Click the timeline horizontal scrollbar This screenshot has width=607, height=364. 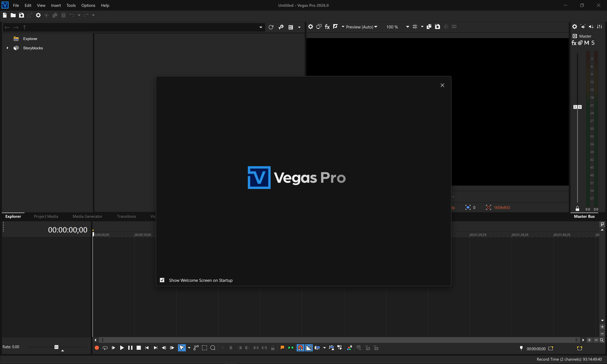pyautogui.click(x=339, y=340)
